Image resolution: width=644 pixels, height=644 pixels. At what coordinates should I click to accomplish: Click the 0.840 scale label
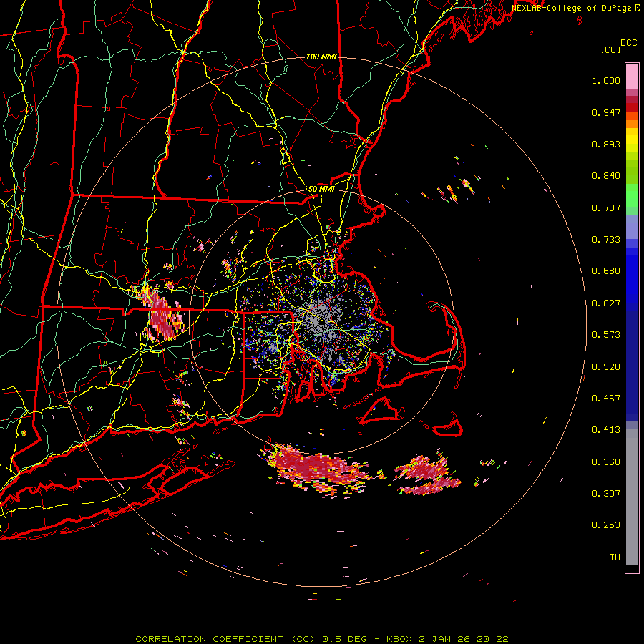pos(606,176)
